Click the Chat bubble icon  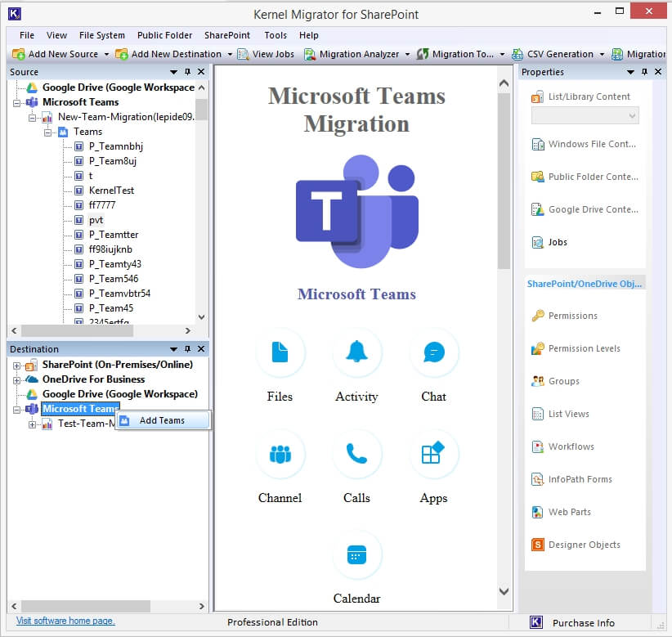(433, 352)
